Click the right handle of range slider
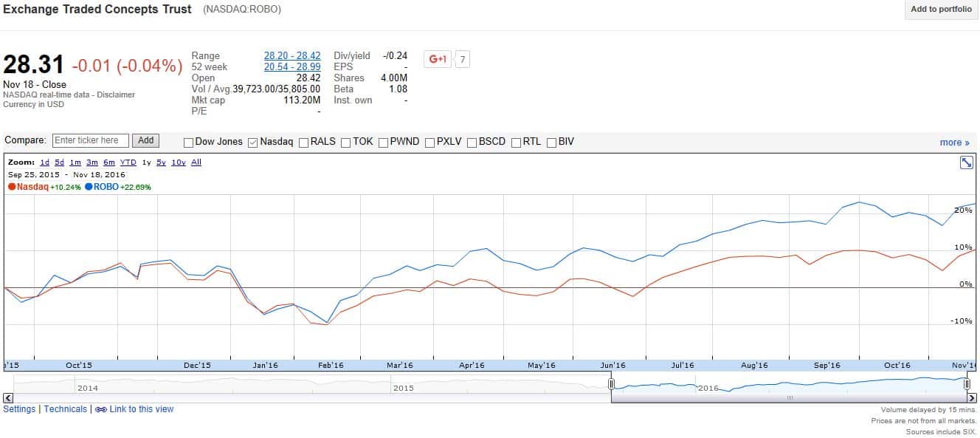 [x=967, y=384]
